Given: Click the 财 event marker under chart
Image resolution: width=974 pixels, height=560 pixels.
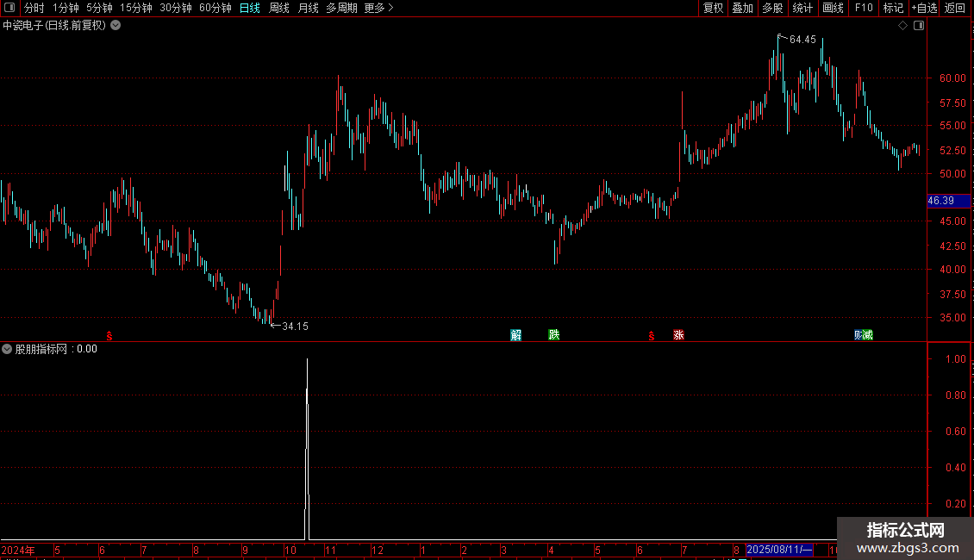Looking at the screenshot, I should point(858,335).
